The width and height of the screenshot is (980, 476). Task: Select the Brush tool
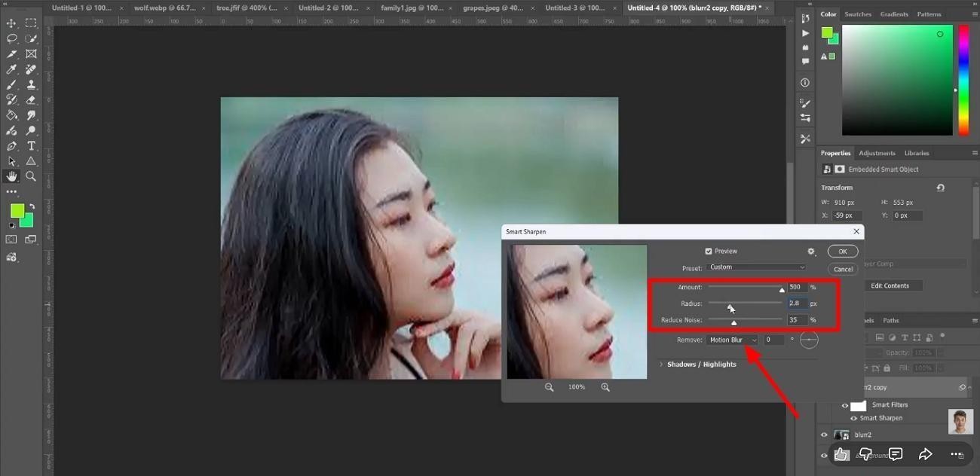click(12, 84)
